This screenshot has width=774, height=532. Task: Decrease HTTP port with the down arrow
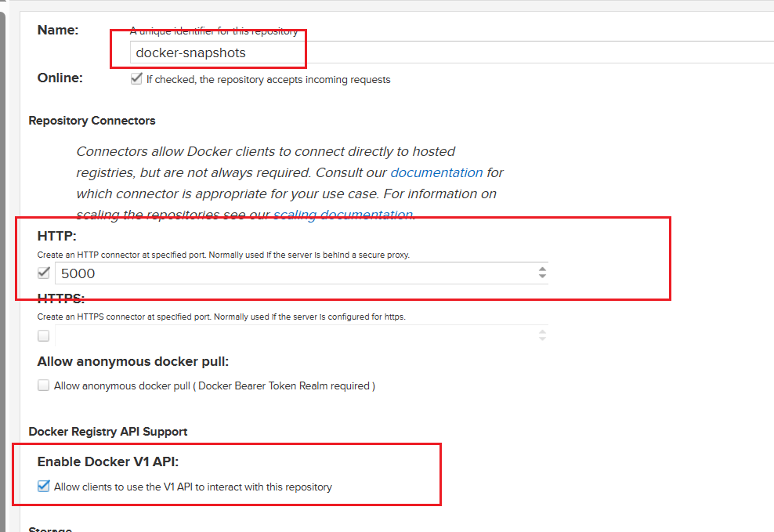(x=542, y=277)
